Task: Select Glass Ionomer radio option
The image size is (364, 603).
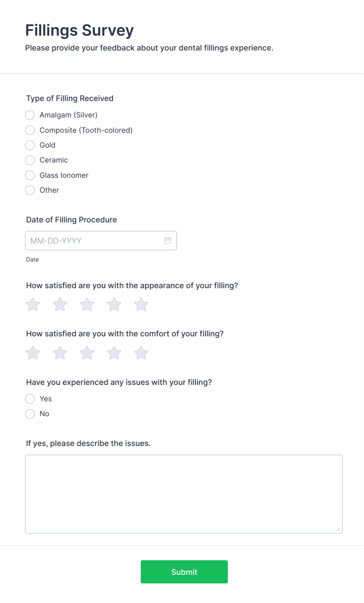Action: pos(30,175)
